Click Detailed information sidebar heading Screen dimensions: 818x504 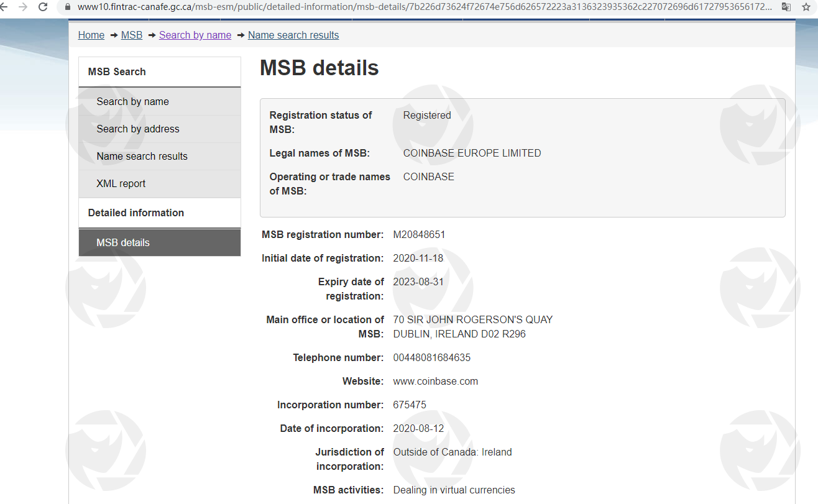[136, 213]
